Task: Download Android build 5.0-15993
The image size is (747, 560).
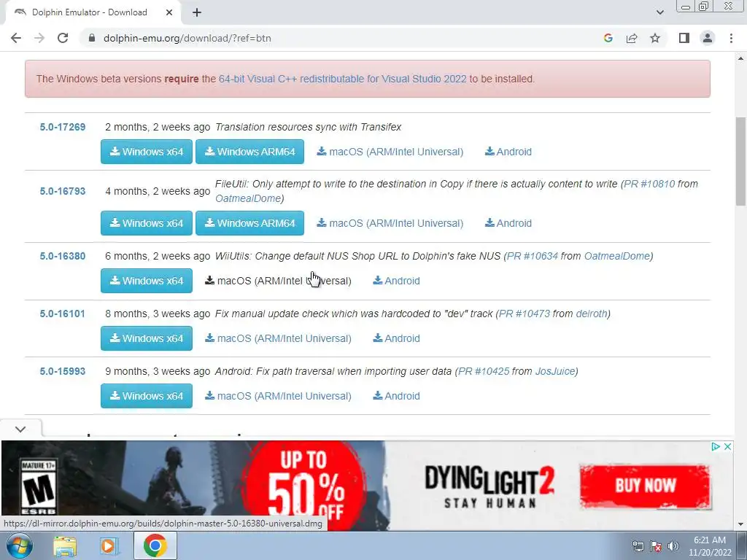Action: coord(396,396)
